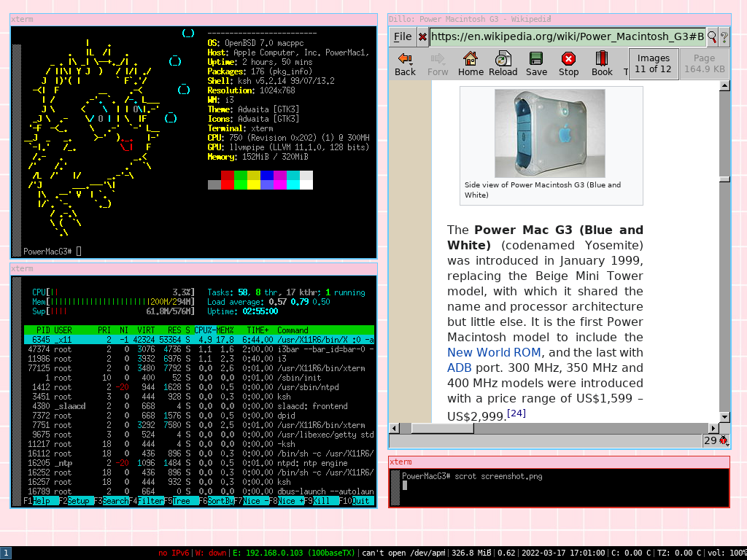Stop page loading with the red Stop icon
The image size is (747, 560).
point(568,64)
